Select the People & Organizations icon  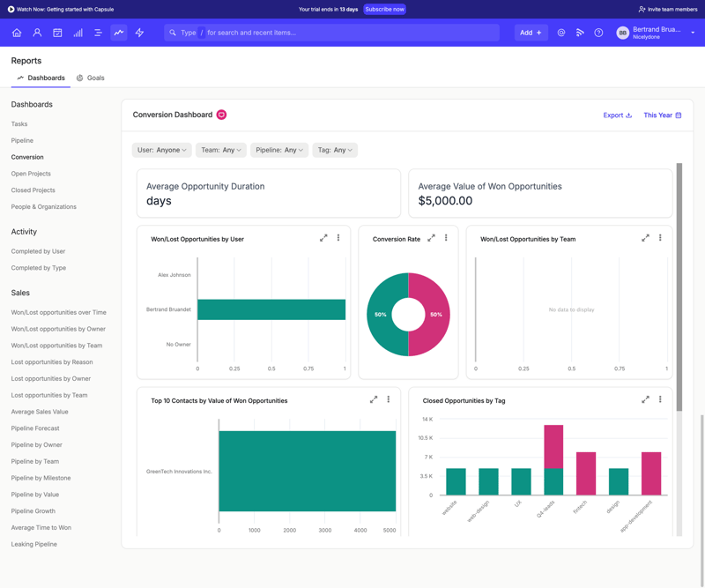point(37,33)
